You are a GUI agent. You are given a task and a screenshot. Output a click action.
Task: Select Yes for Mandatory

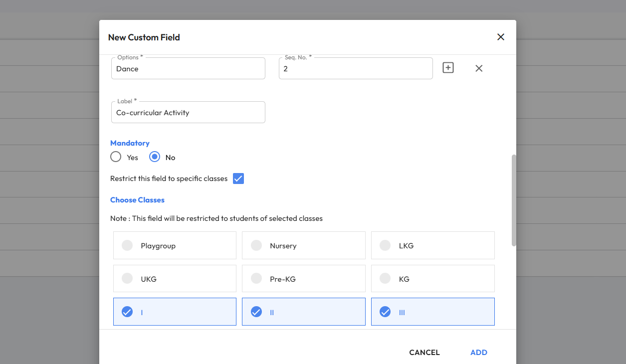[116, 157]
